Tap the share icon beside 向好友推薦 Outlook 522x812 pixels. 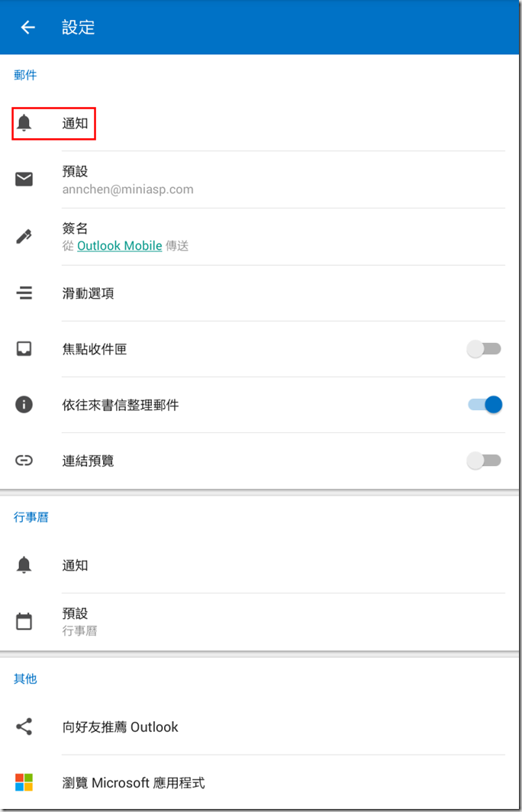click(x=24, y=726)
